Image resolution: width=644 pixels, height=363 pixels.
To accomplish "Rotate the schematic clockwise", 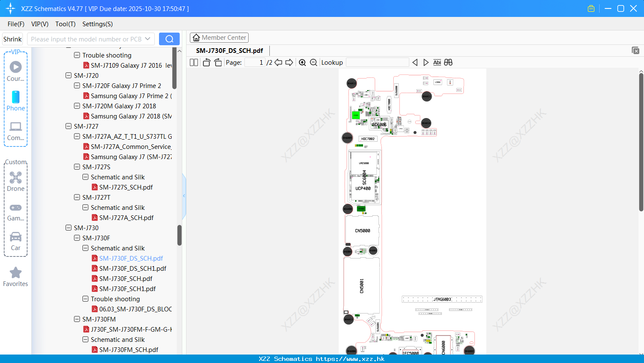I will (x=218, y=62).
